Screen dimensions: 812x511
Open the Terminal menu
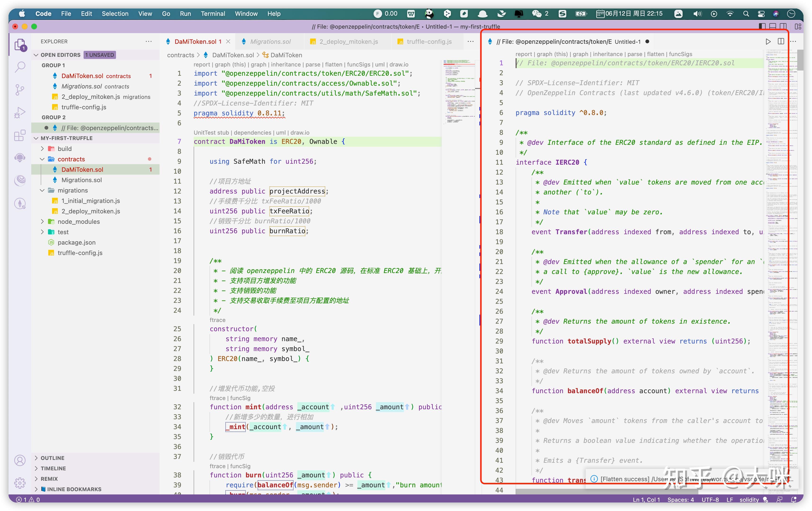213,13
